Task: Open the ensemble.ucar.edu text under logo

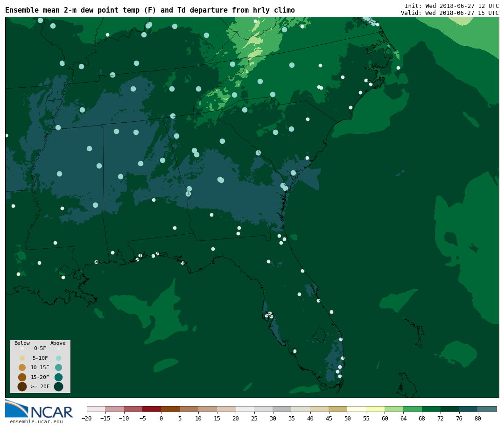Action: (x=36, y=421)
